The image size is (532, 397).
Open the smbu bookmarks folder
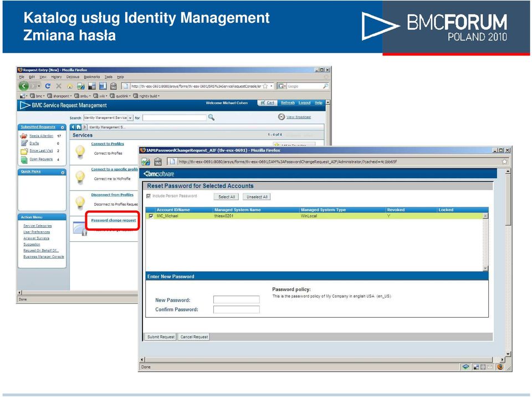click(82, 96)
